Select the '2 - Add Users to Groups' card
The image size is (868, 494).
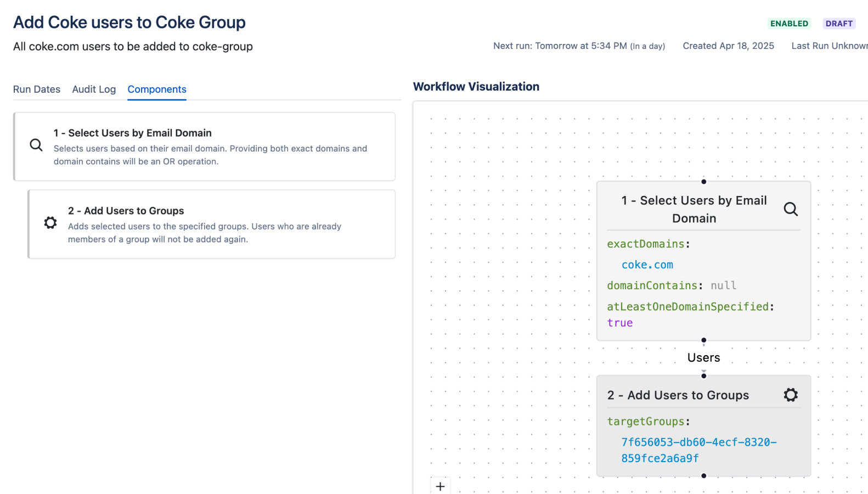[212, 224]
